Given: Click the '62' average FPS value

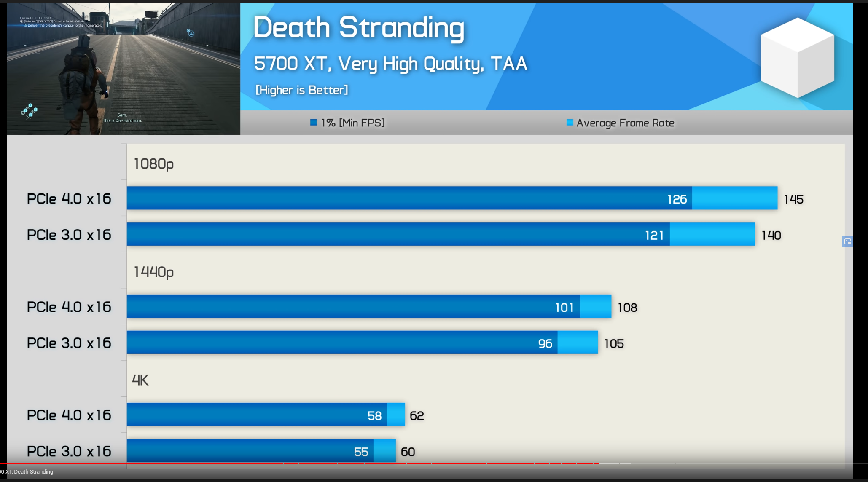Looking at the screenshot, I should (x=417, y=416).
